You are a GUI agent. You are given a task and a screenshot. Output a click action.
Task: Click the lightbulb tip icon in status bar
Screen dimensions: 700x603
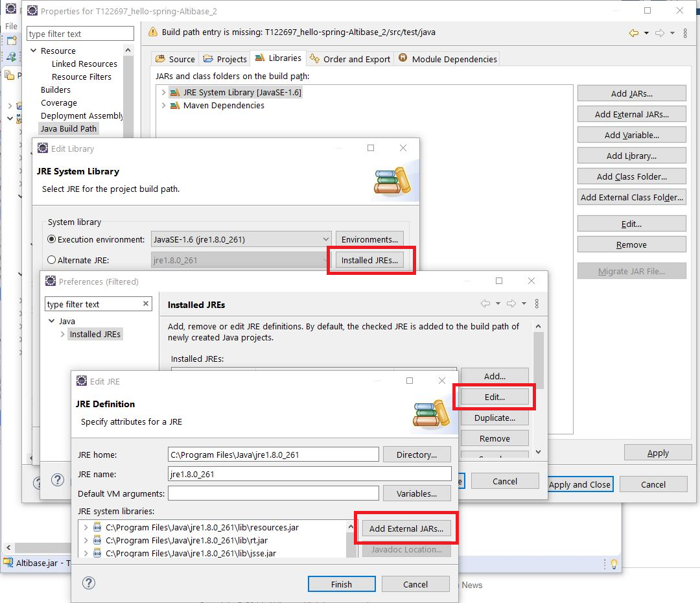pyautogui.click(x=614, y=563)
